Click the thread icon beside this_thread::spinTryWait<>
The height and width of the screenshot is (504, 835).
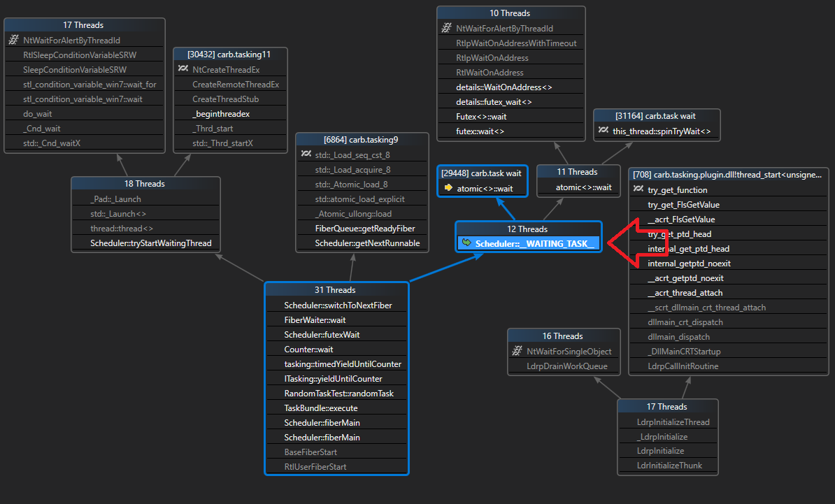coord(604,129)
